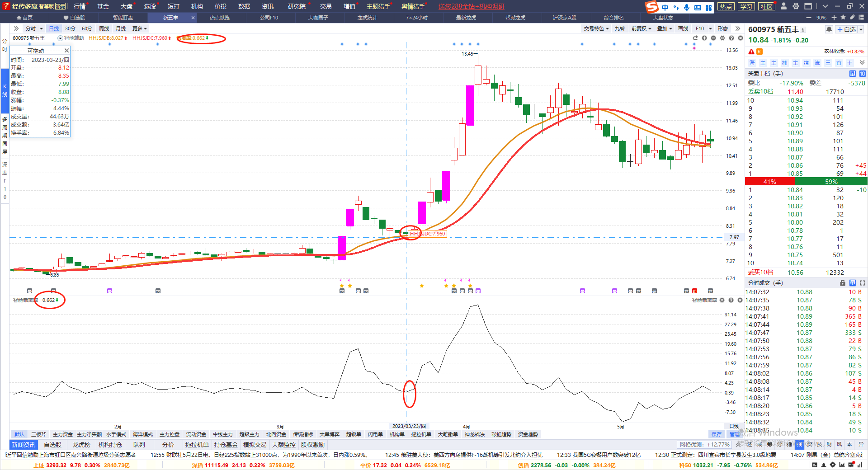Open the 分时 dropdown arrow
868x470 pixels.
[x=41, y=28]
